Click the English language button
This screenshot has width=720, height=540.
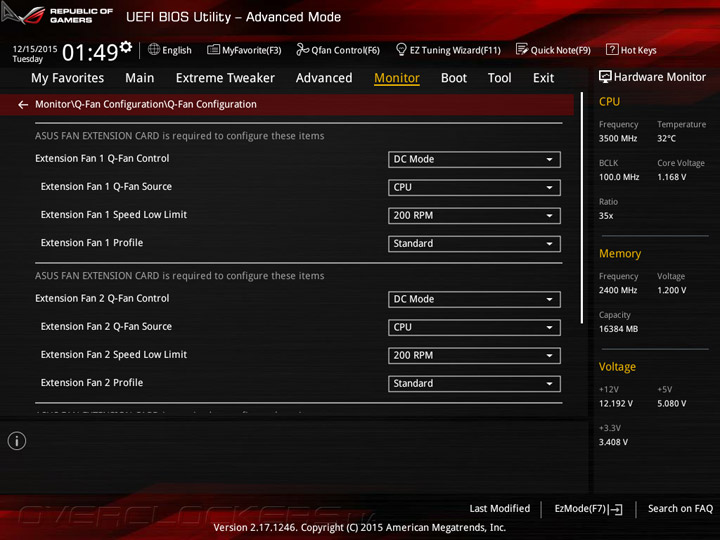click(170, 50)
